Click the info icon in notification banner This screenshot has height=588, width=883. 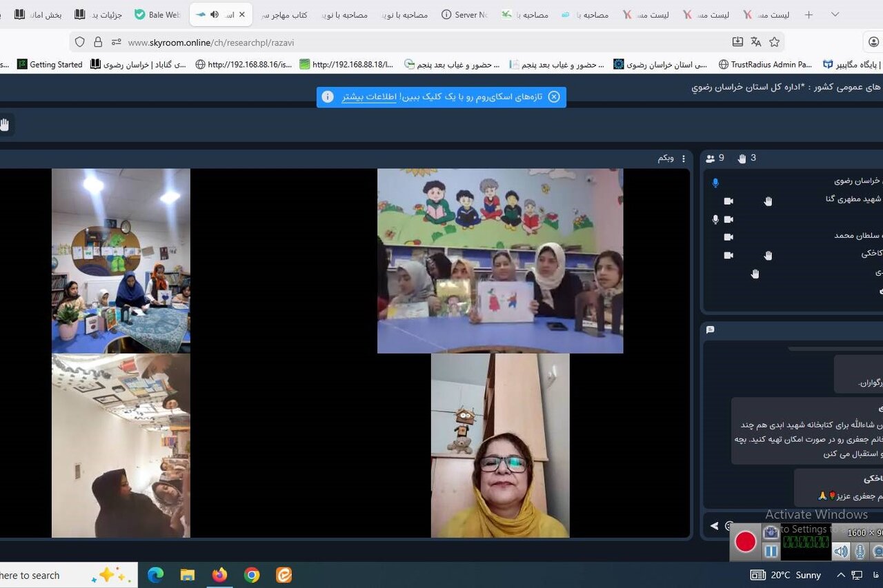point(328,97)
